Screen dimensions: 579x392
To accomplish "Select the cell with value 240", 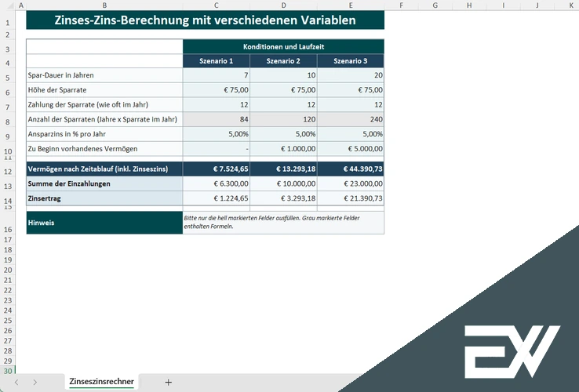I will pos(351,119).
